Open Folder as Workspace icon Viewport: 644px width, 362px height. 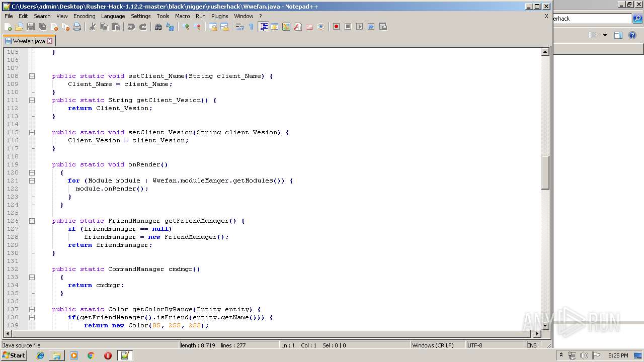pos(309,27)
